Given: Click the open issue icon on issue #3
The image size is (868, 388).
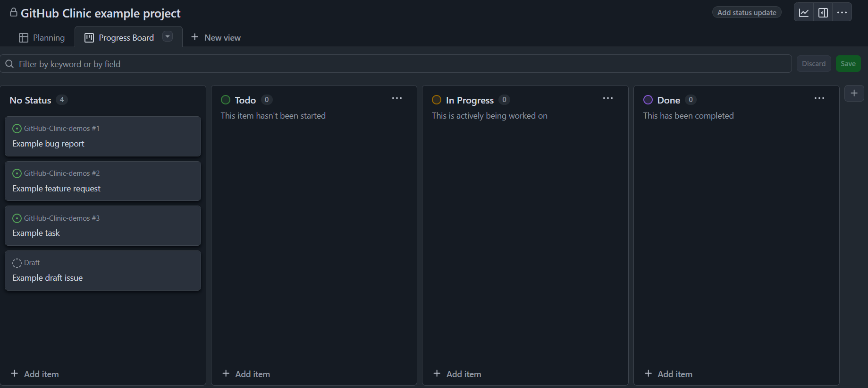Looking at the screenshot, I should [x=17, y=218].
